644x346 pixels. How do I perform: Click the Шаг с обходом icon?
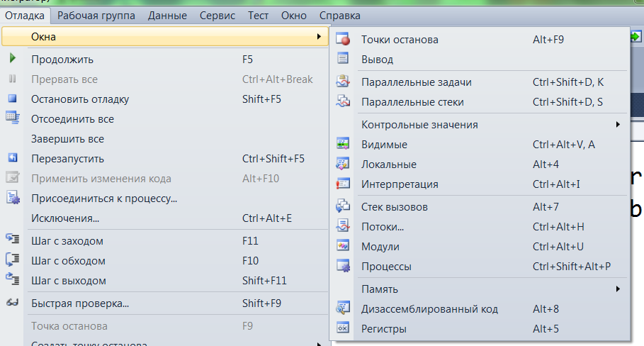coord(12,259)
